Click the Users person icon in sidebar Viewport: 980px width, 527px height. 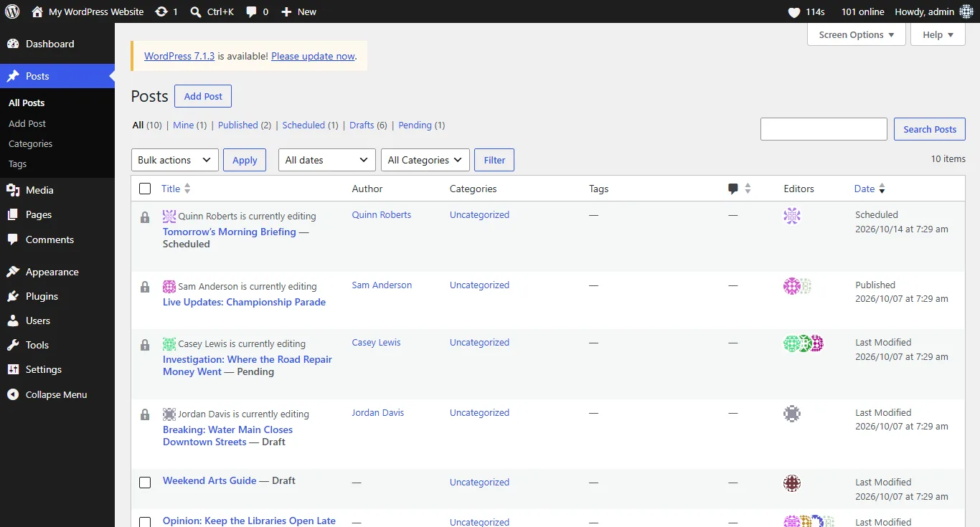[x=13, y=321]
